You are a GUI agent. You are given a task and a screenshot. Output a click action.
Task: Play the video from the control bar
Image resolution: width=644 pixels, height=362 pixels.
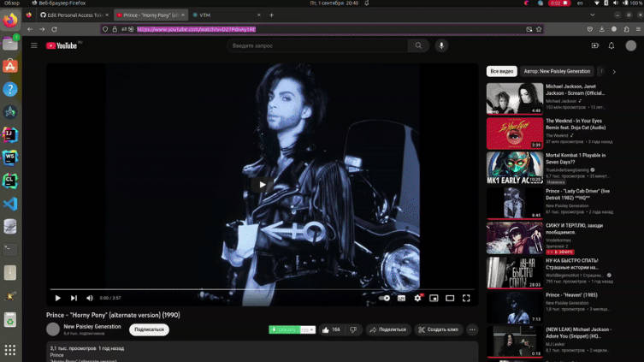[57, 298]
